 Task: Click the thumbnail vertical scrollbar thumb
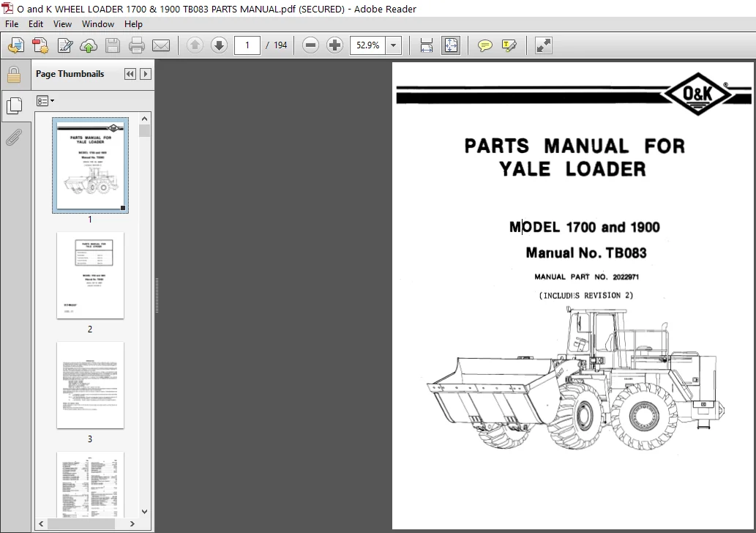145,131
